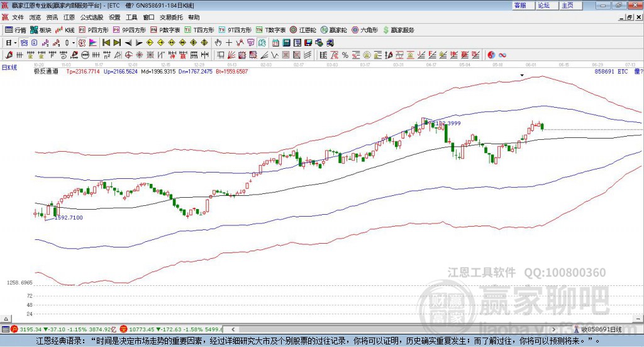Toggle the 极反 indicator icon

click(x=82, y=43)
